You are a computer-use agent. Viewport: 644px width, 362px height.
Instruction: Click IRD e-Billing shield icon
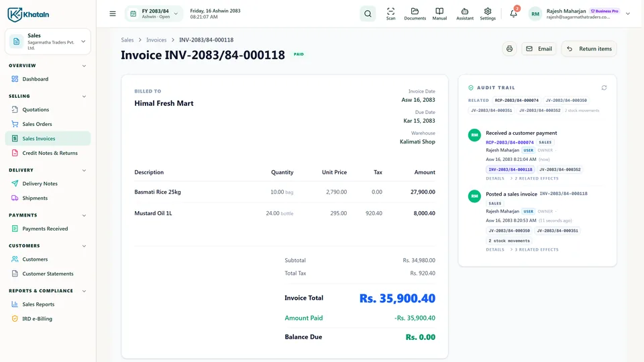click(15, 318)
